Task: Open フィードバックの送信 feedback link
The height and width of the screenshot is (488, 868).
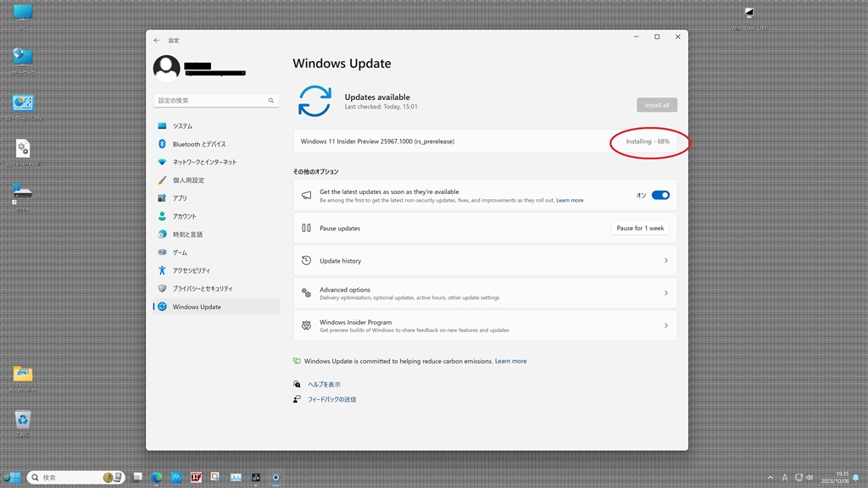Action: tap(331, 400)
